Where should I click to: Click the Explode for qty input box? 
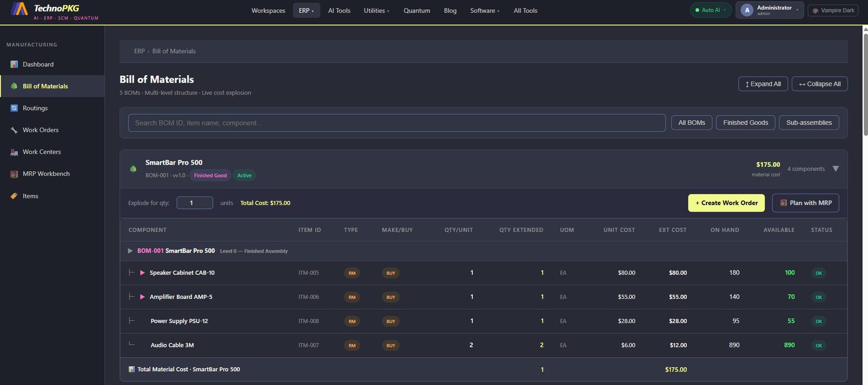click(x=194, y=203)
